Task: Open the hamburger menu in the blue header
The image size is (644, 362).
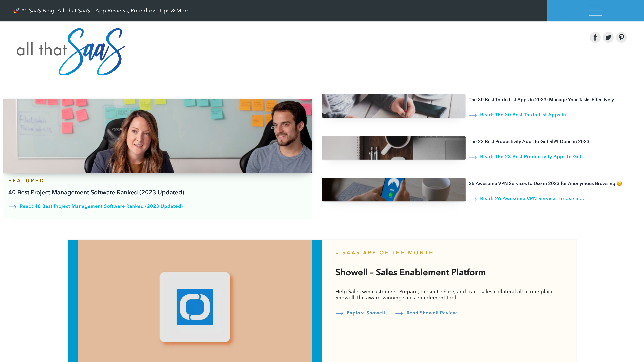Action: (x=596, y=11)
